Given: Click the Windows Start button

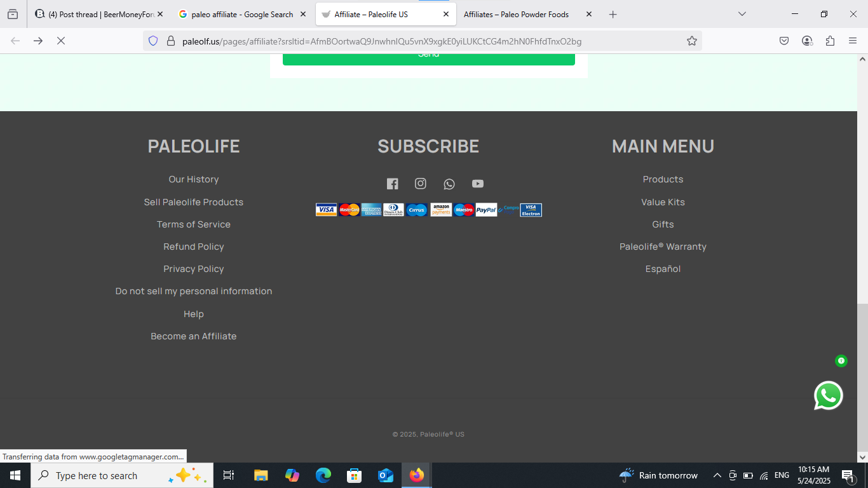Looking at the screenshot, I should [15, 475].
